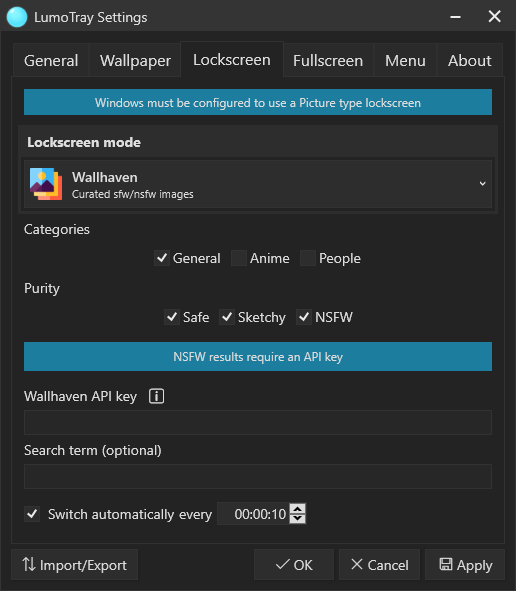Enable the People category checkbox

click(x=308, y=258)
